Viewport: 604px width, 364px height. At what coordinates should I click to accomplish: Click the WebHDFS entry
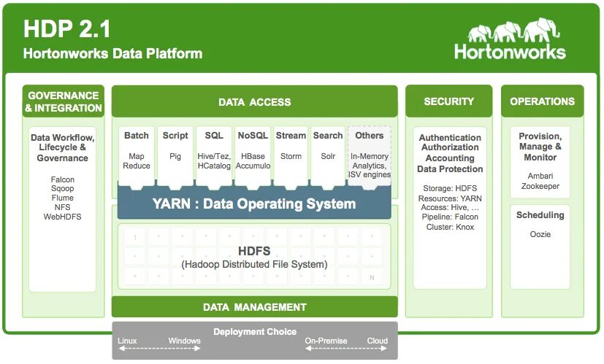click(x=62, y=217)
